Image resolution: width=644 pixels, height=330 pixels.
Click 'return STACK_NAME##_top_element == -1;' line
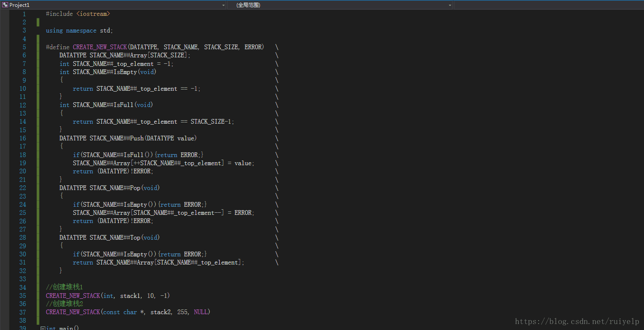137,89
